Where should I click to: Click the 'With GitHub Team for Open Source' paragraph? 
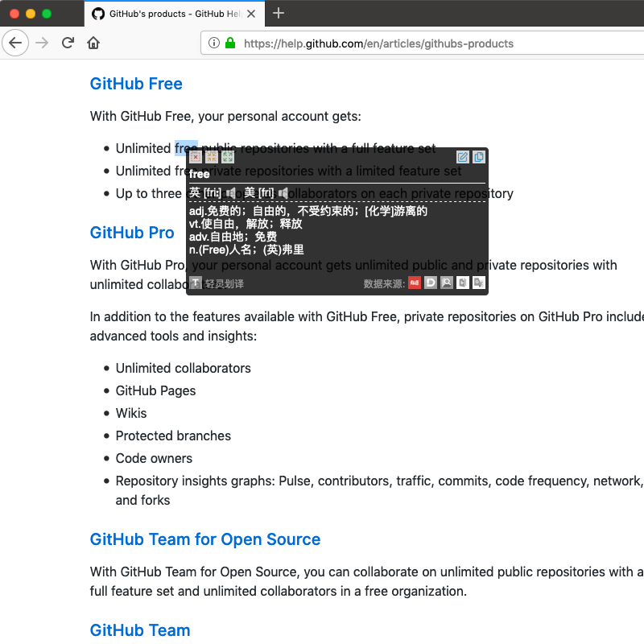coord(367,581)
